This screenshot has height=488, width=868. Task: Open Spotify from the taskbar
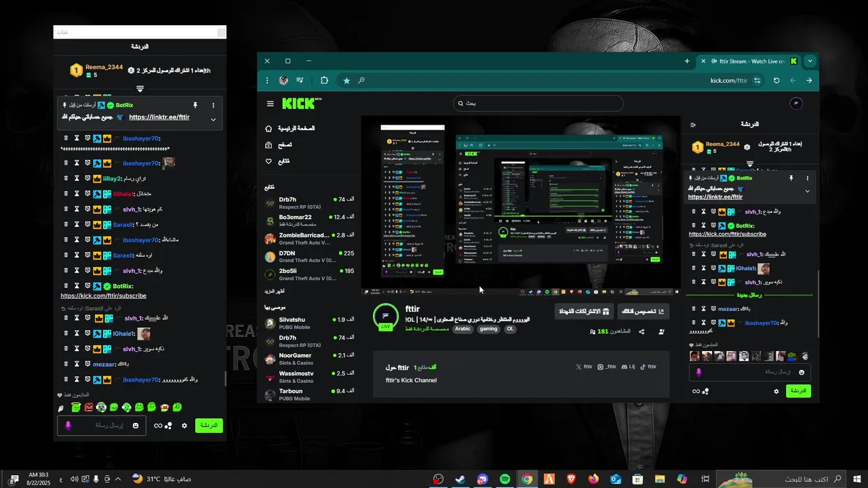505,479
